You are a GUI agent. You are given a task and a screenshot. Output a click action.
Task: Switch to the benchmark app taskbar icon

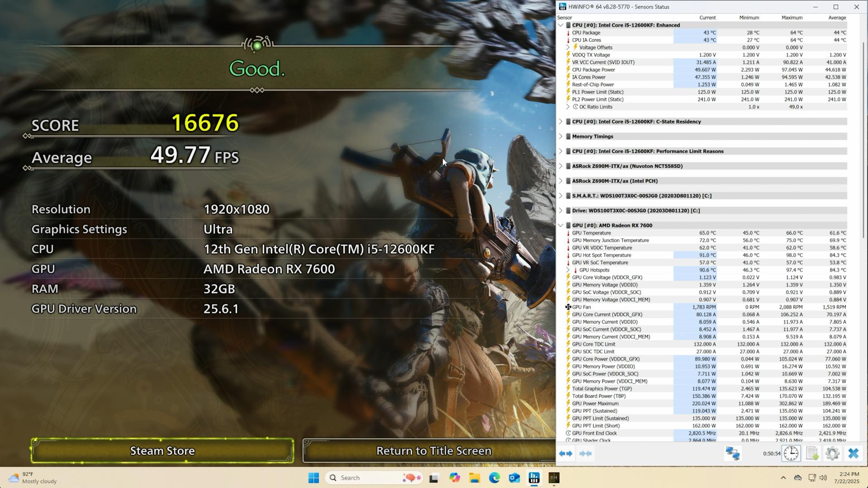click(554, 478)
